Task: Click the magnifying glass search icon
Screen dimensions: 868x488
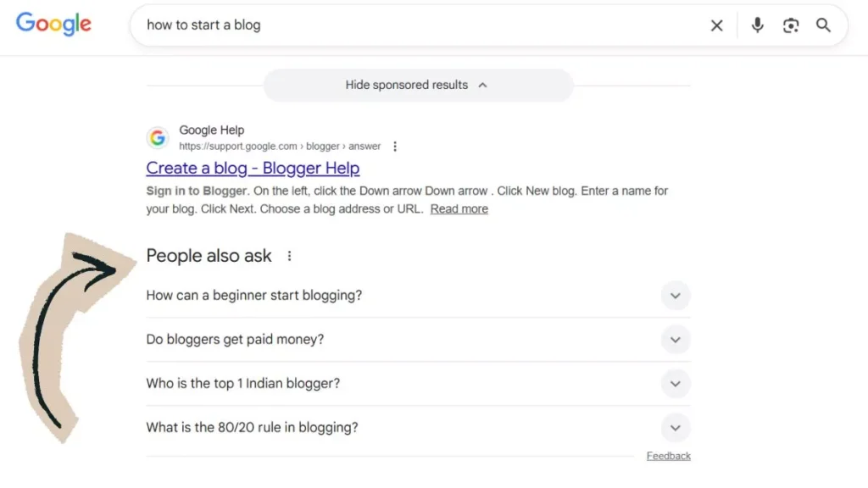Action: (823, 25)
